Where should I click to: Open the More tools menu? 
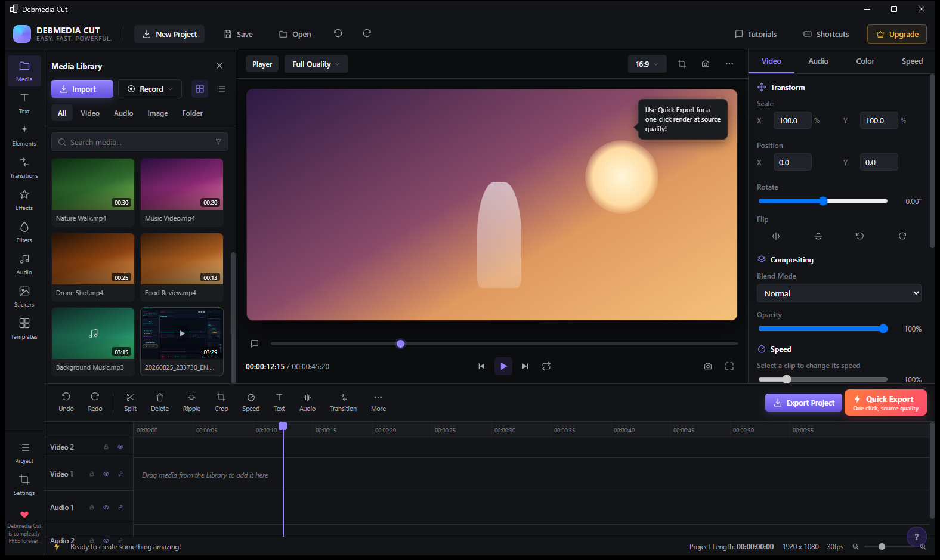pyautogui.click(x=379, y=402)
